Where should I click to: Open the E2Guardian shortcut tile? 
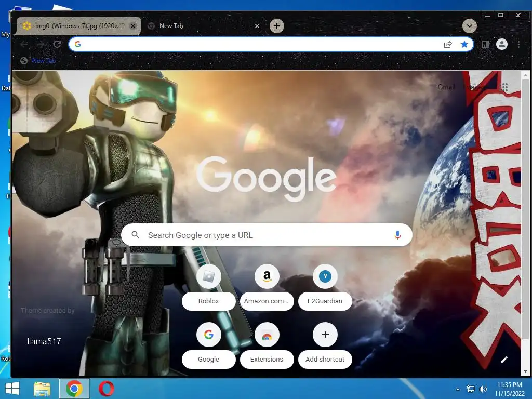point(325,276)
